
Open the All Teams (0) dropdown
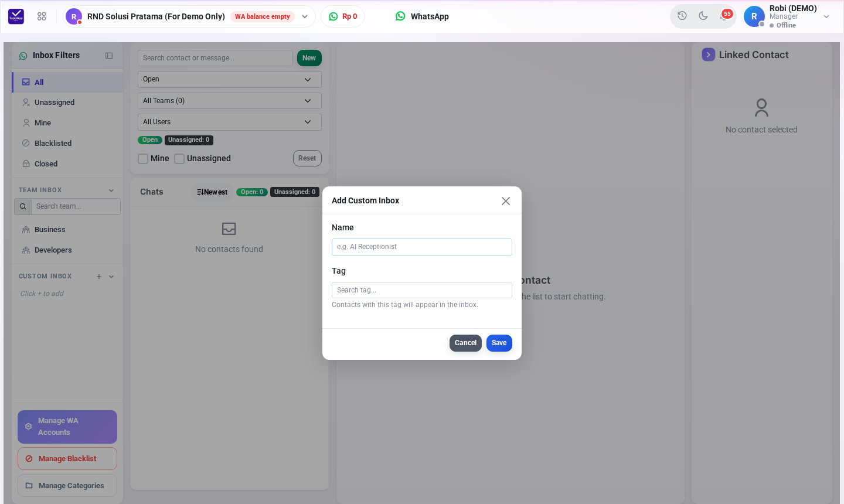click(230, 101)
